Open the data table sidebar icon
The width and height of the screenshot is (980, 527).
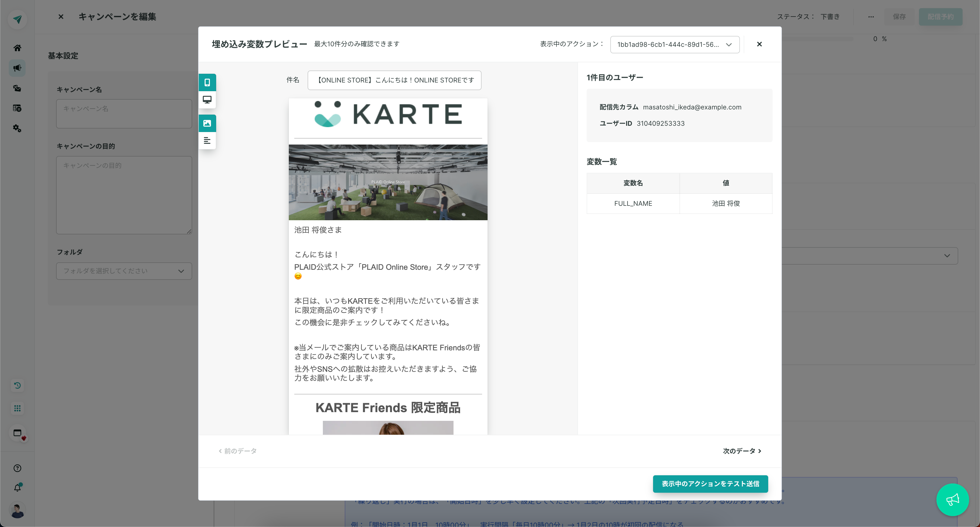pyautogui.click(x=17, y=108)
